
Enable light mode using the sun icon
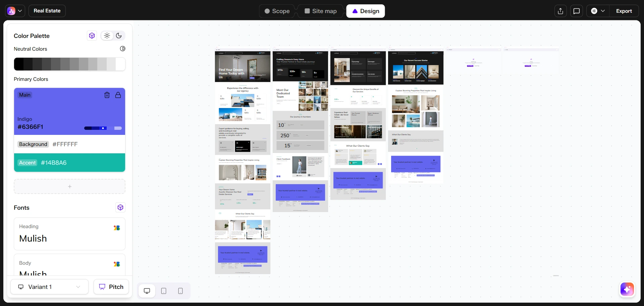[107, 36]
